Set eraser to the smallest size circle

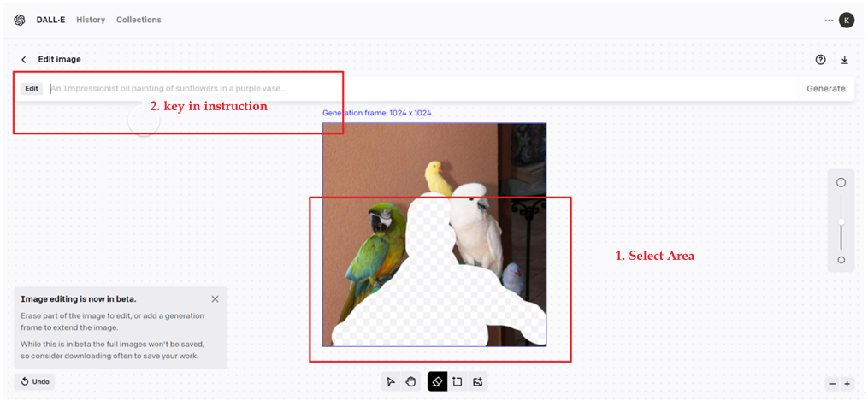pyautogui.click(x=841, y=260)
